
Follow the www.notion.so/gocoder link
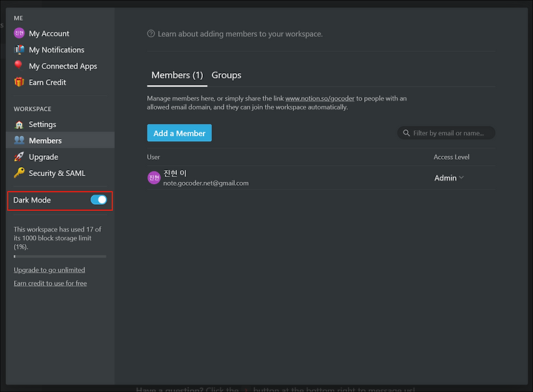point(320,98)
